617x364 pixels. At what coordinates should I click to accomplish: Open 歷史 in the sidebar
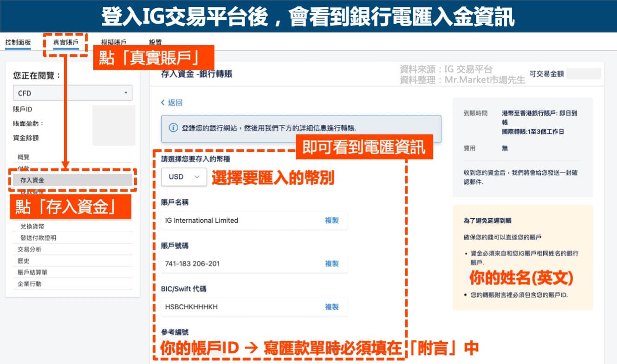tap(24, 261)
